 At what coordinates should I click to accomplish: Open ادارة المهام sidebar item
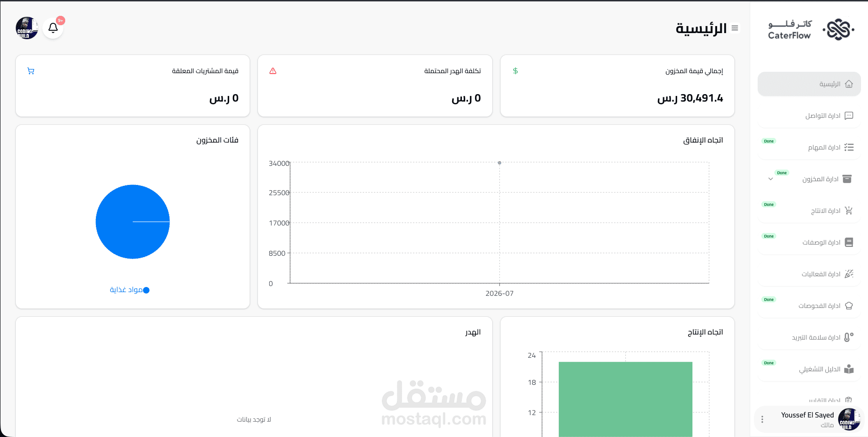pos(809,147)
